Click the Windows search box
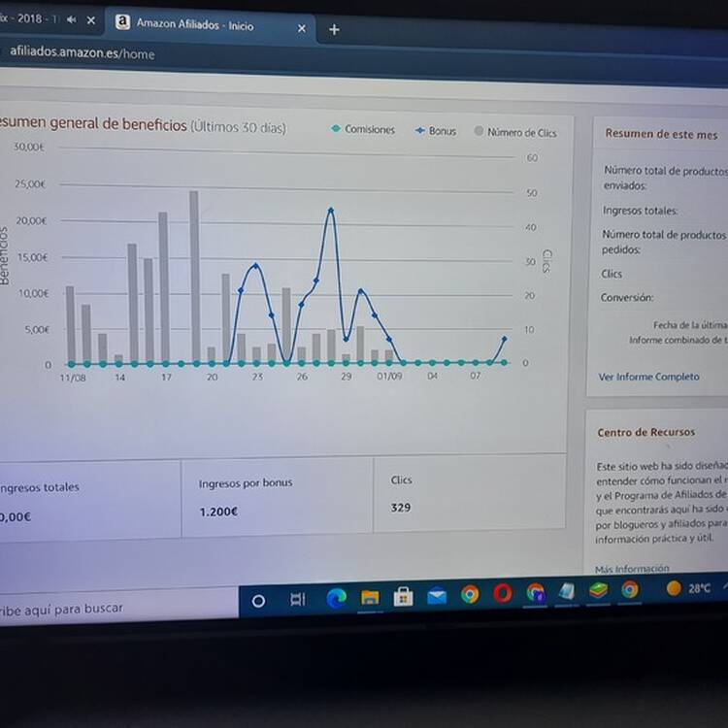Viewport: 728px width, 728px height. [118, 605]
